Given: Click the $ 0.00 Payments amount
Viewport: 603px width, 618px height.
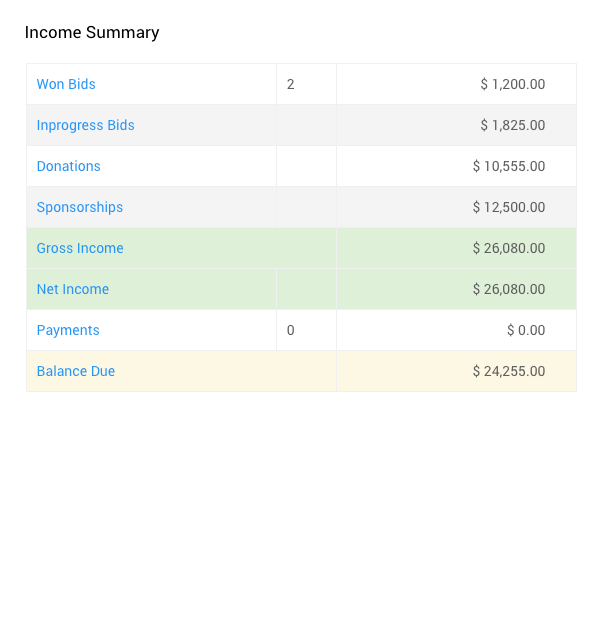Looking at the screenshot, I should pyautogui.click(x=526, y=330).
